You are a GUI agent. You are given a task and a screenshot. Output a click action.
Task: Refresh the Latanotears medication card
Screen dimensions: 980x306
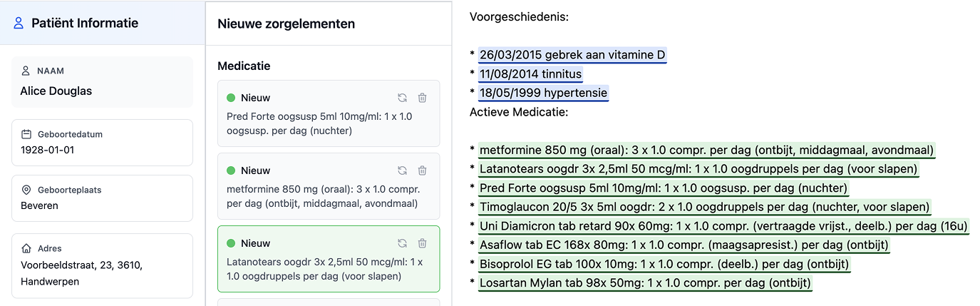click(402, 243)
